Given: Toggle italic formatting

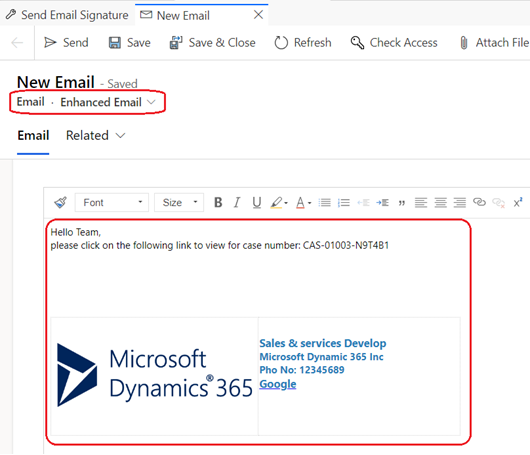Looking at the screenshot, I should tap(237, 202).
